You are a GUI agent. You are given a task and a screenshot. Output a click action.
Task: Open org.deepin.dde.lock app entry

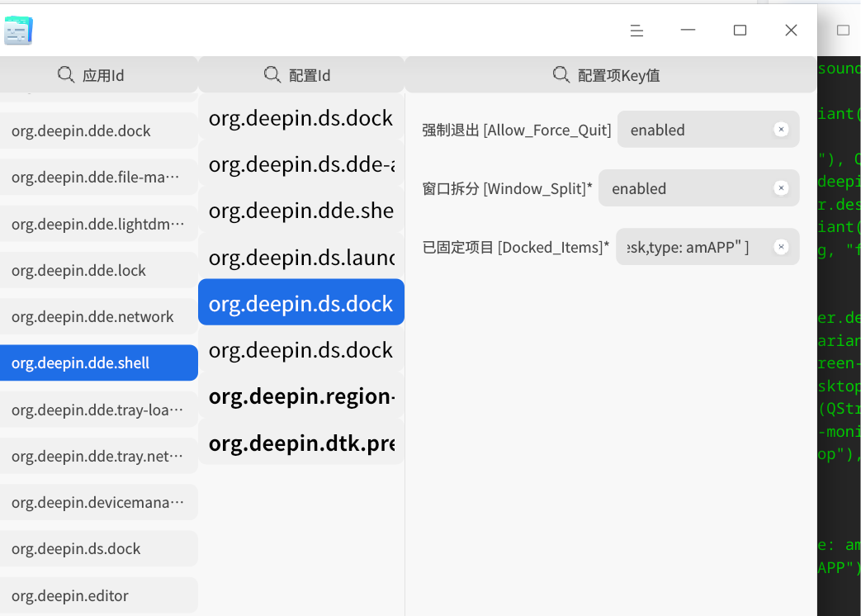(x=99, y=270)
